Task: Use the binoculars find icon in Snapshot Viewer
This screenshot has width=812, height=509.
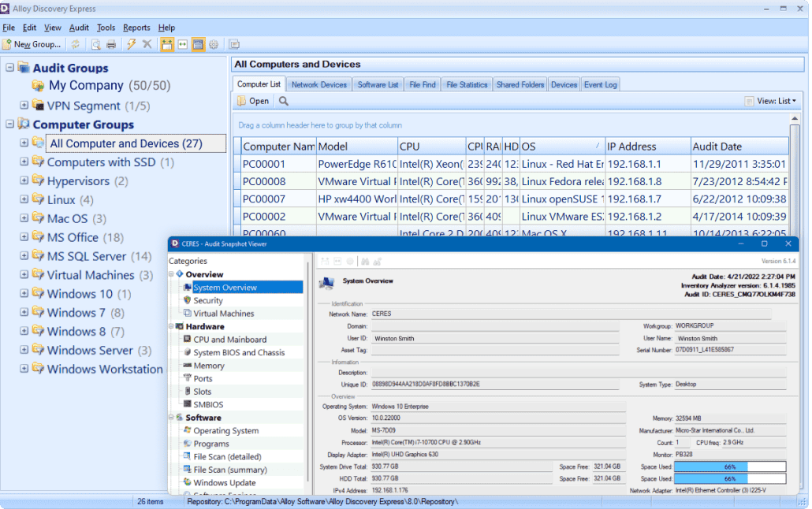Action: tap(365, 261)
